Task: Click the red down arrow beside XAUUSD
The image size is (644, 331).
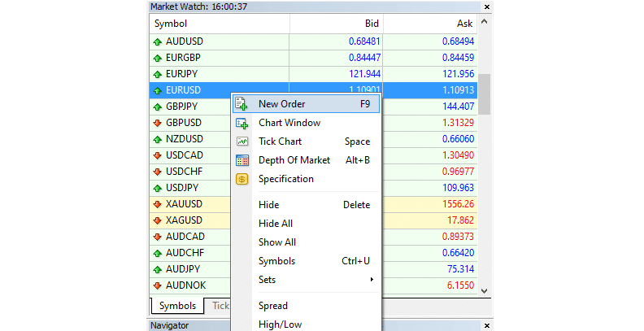Action: [157, 204]
